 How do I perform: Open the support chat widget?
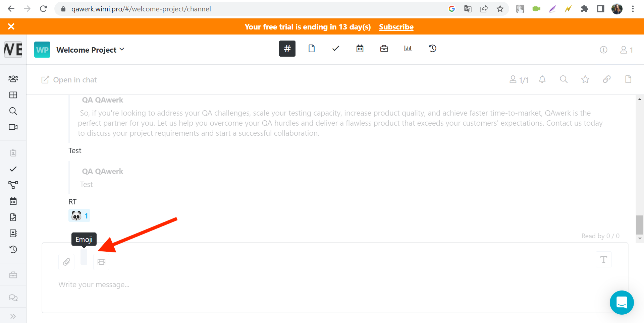point(622,302)
